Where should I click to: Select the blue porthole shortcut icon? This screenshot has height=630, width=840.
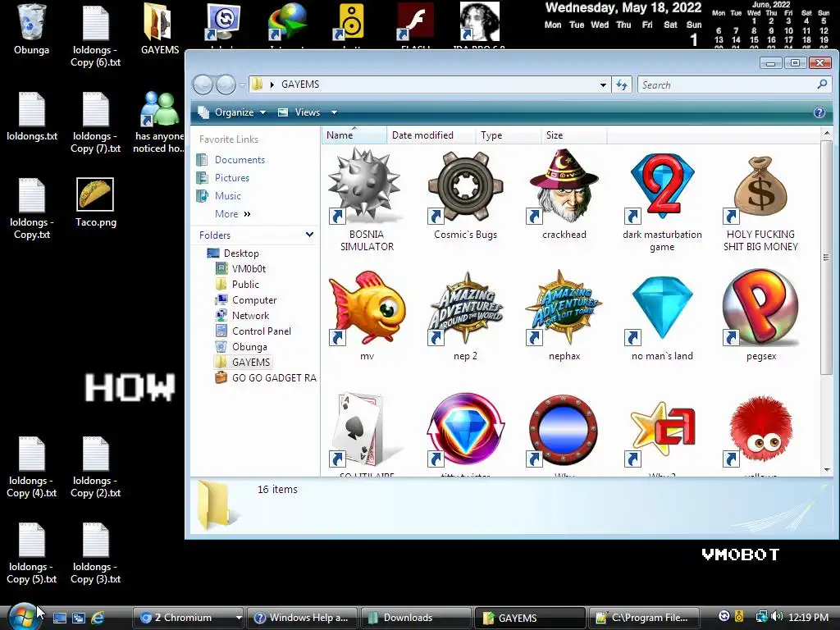click(x=564, y=430)
